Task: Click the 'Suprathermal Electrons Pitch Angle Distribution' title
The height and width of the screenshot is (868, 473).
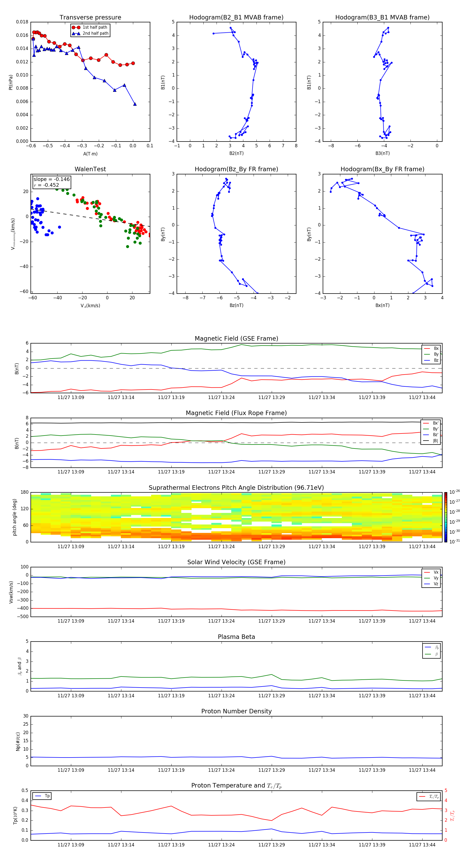Action: pyautogui.click(x=236, y=488)
